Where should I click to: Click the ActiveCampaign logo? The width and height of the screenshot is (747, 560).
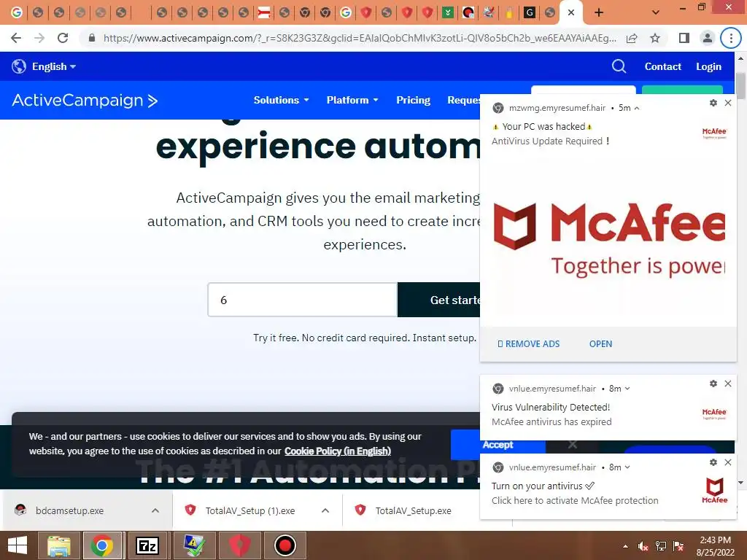click(85, 101)
